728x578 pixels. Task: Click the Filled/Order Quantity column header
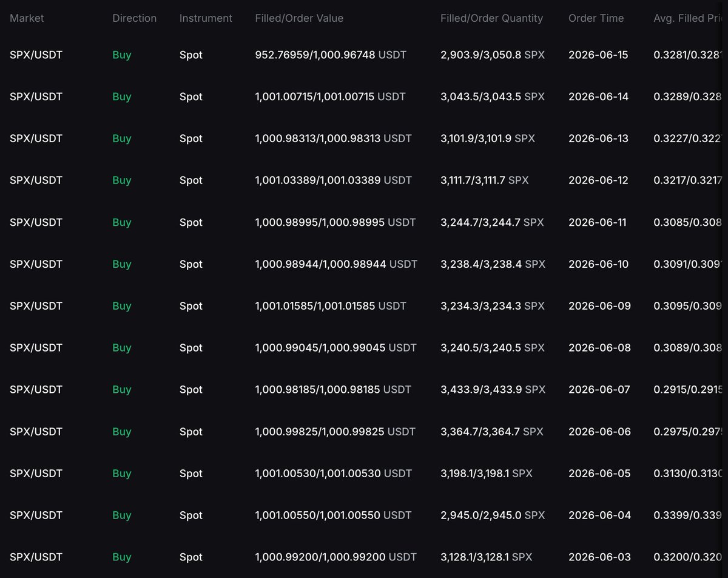[x=492, y=18]
